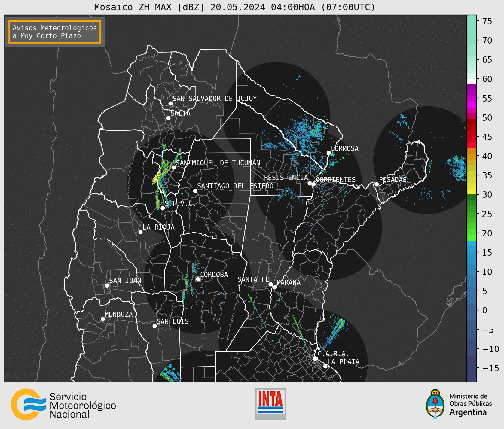Click the Mosaico ZH MAX map title
The image size is (504, 429).
235,7
